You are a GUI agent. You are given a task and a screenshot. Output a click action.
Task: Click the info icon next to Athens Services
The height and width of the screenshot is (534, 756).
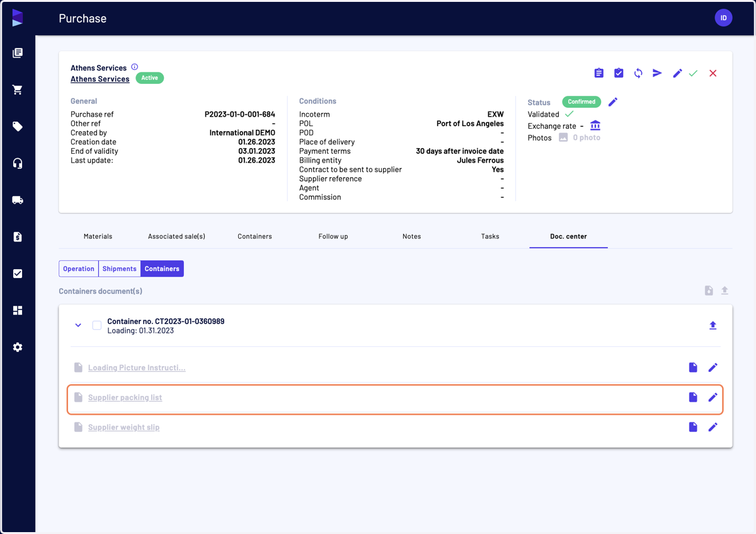(x=135, y=67)
